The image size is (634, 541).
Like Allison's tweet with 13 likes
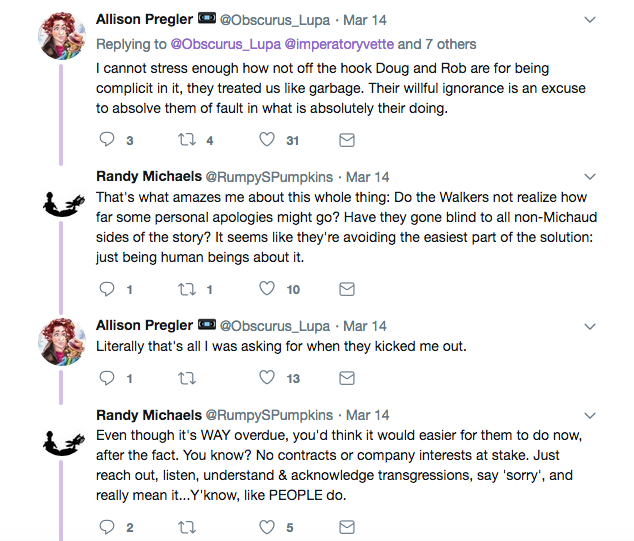pyautogui.click(x=267, y=378)
